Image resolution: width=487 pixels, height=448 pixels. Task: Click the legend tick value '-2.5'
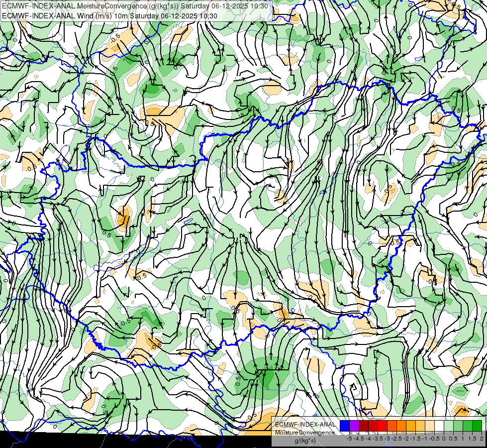396,439
